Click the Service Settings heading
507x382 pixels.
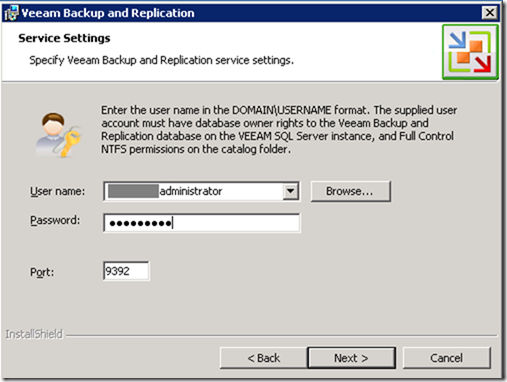tap(64, 38)
